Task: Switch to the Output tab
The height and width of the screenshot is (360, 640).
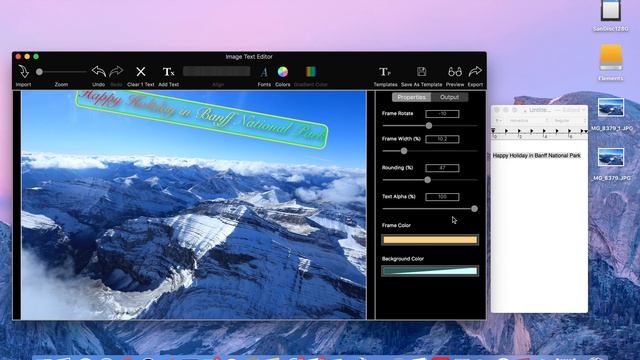Action: [449, 97]
